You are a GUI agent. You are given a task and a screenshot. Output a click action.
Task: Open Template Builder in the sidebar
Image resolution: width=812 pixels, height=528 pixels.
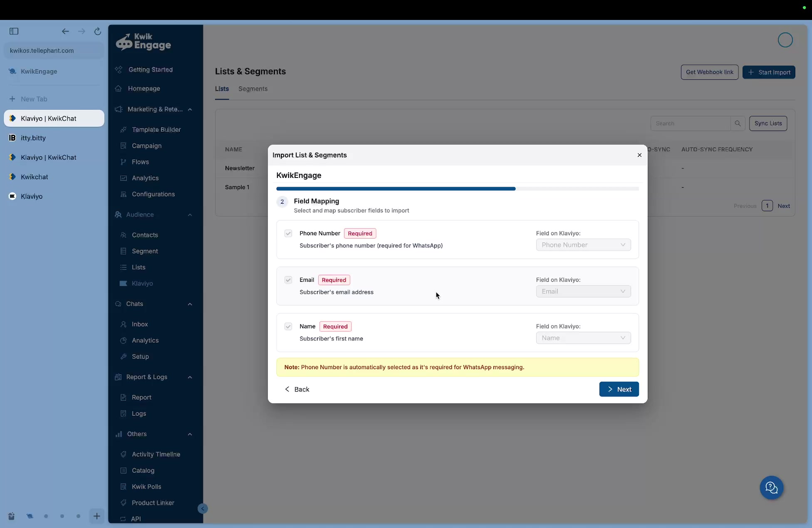[156, 130]
